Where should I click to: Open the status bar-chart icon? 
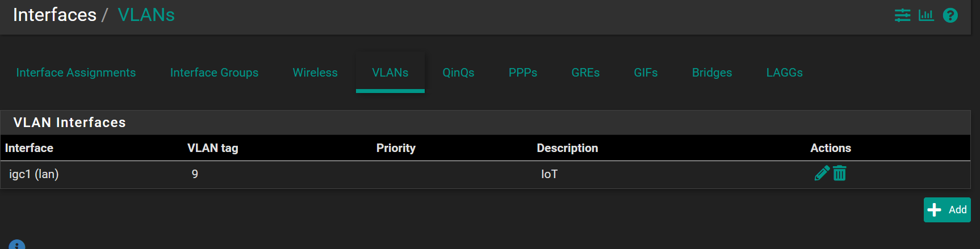point(926,15)
